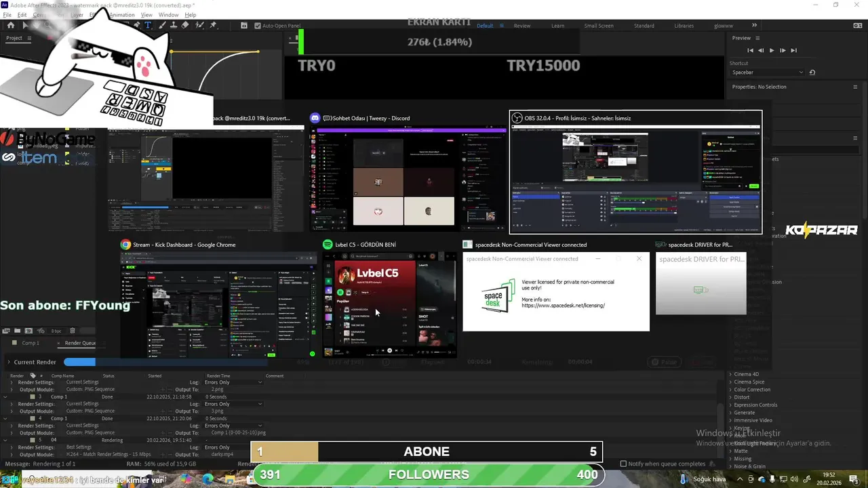
Task: Open the Properties panel menu icon
Action: point(855,87)
